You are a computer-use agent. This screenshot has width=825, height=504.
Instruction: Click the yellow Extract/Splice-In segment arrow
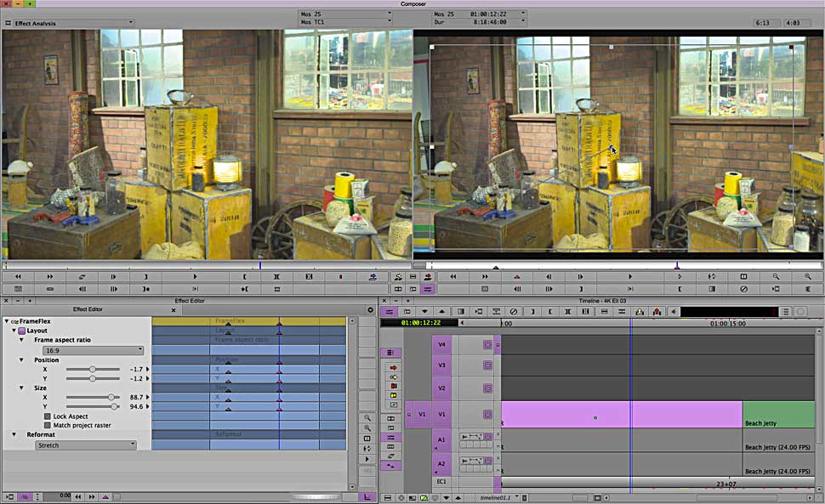click(393, 377)
